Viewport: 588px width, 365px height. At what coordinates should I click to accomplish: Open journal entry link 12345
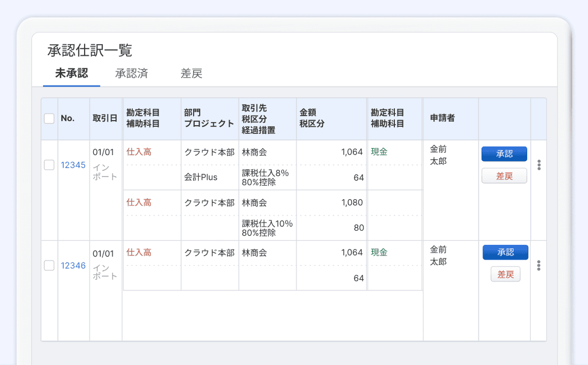point(73,165)
